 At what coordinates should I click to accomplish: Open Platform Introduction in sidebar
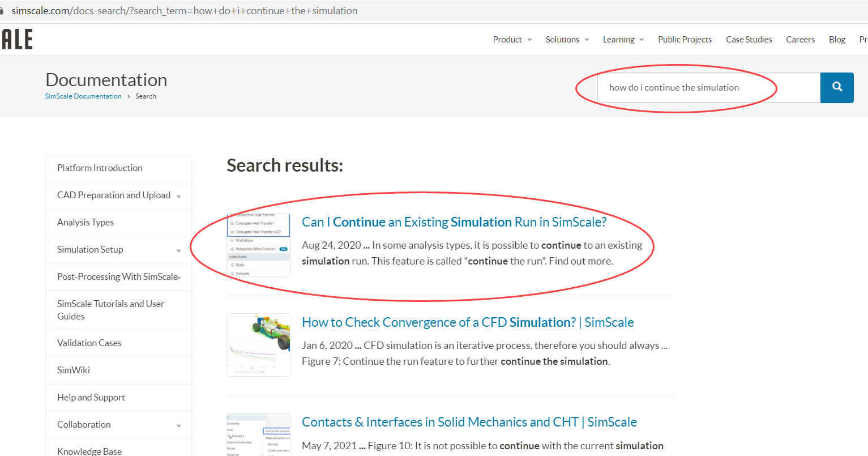pyautogui.click(x=118, y=168)
